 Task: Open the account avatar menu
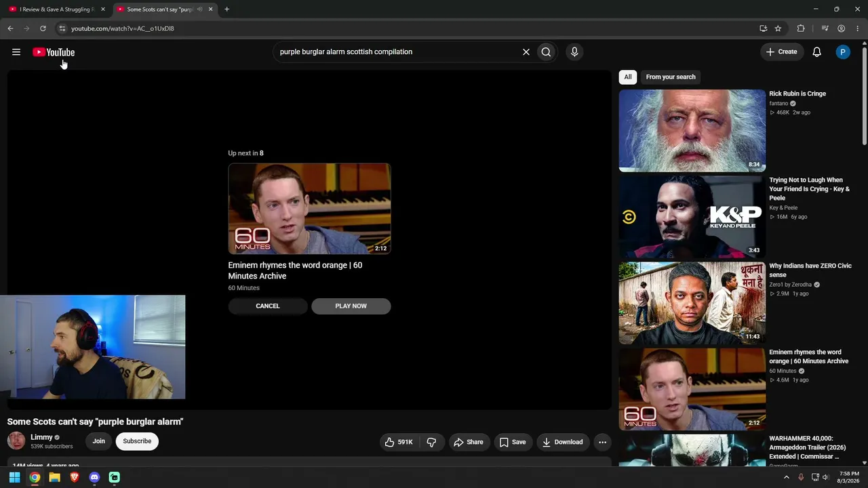pos(843,52)
